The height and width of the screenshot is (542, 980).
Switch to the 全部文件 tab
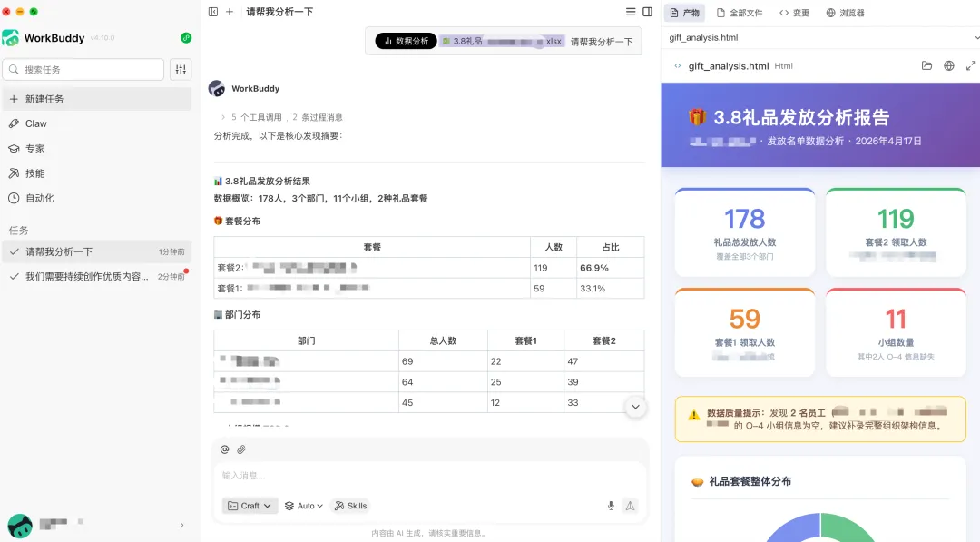(x=740, y=13)
